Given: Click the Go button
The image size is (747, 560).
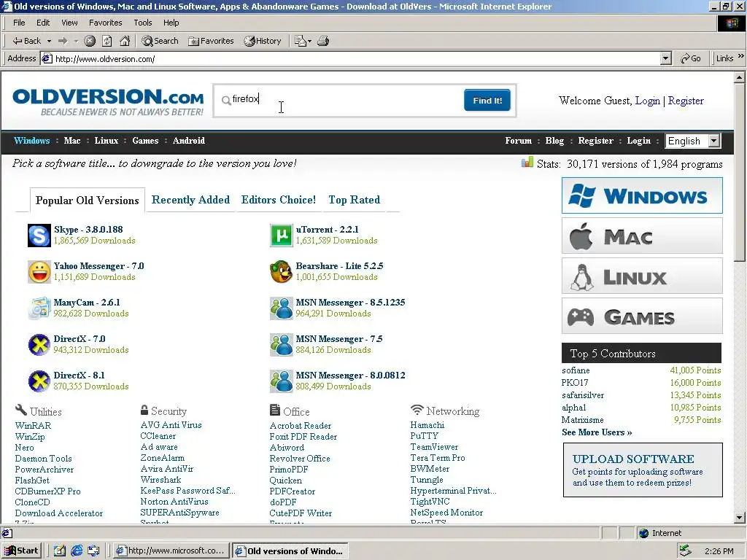Looking at the screenshot, I should 690,58.
